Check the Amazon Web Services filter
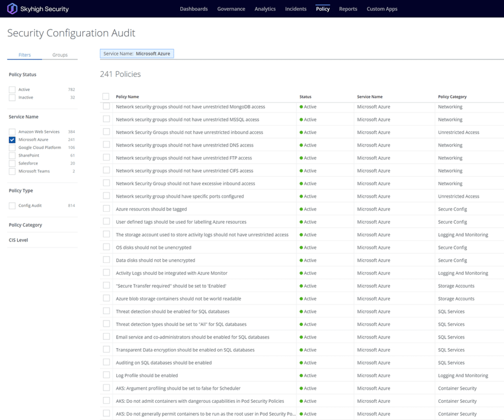 (x=12, y=132)
